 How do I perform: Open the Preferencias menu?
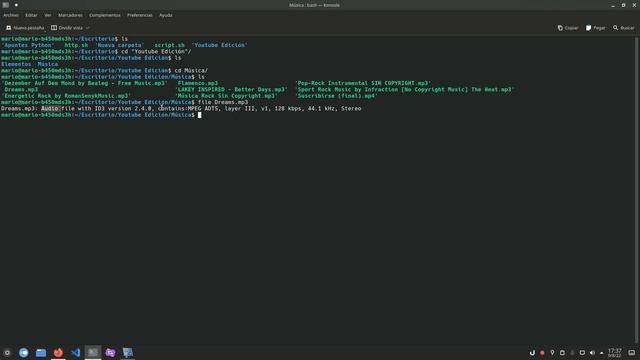point(140,15)
